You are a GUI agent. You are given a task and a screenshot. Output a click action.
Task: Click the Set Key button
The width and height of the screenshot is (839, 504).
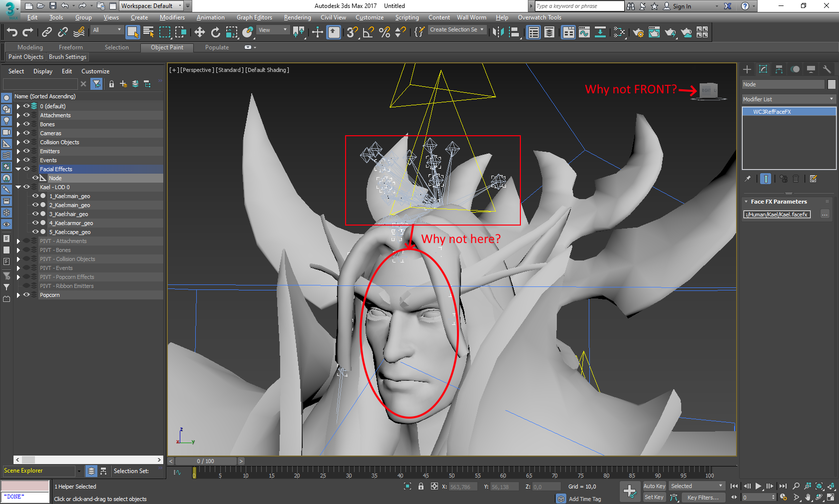654,497
